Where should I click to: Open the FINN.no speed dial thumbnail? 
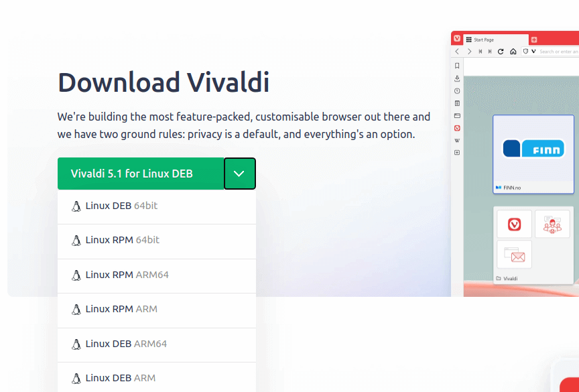tap(533, 154)
